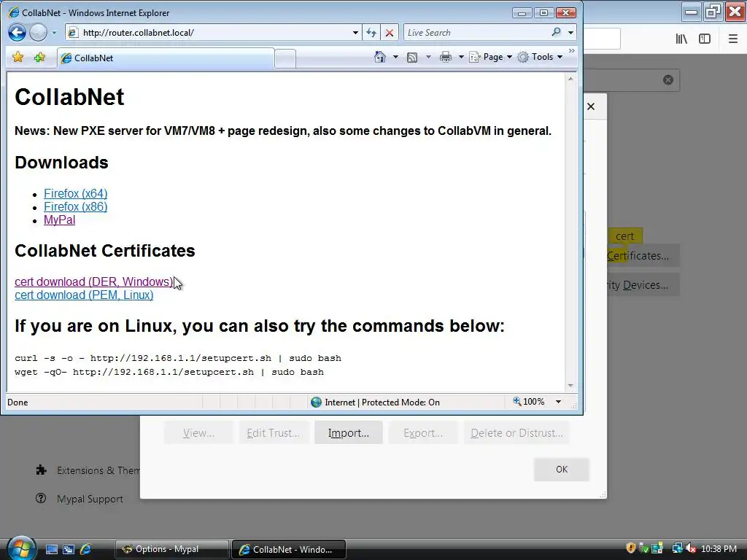The height and width of the screenshot is (560, 747).
Task: Open the Tools menu
Action: [x=540, y=57]
